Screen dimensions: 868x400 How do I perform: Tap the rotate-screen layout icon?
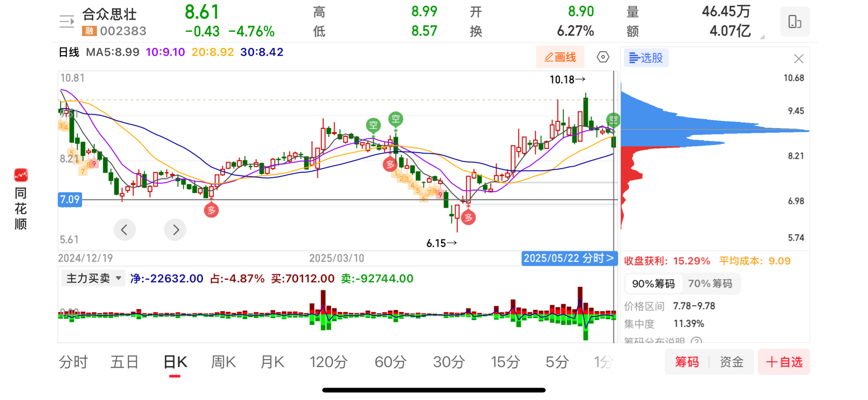click(x=794, y=21)
